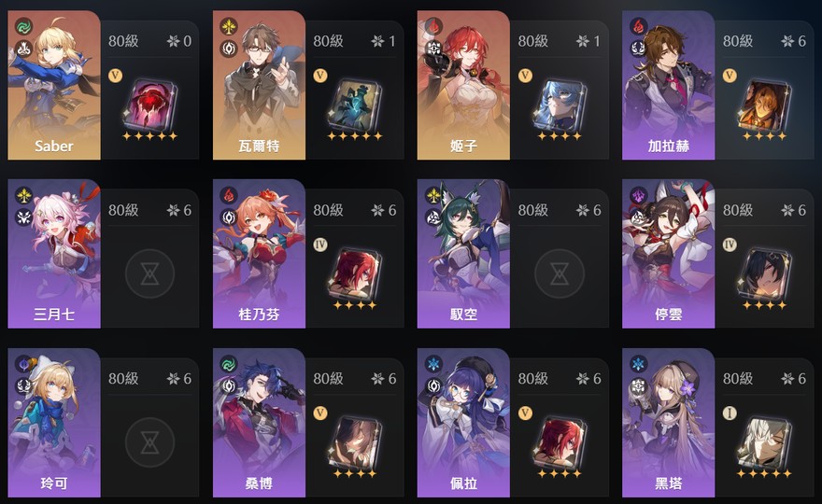Viewport: 822px width, 504px height.
Task: Open the 姬子 character portrait
Action: coord(463,85)
